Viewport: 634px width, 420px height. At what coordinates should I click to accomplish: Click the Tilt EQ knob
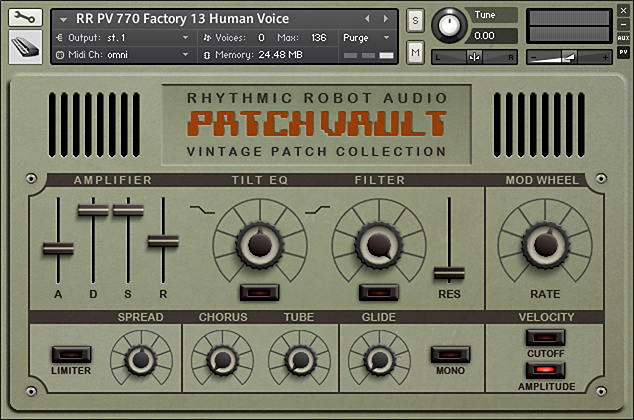tap(260, 244)
